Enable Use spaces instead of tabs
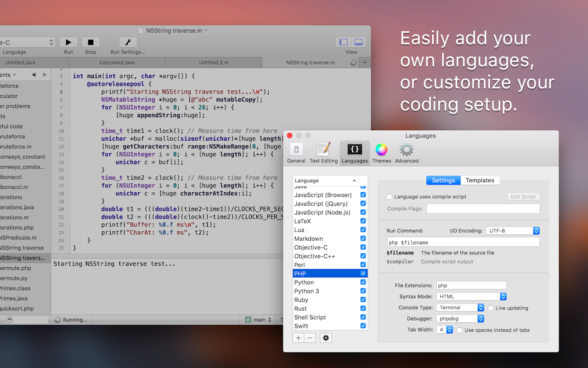Image resolution: width=588 pixels, height=368 pixels. pos(459,330)
